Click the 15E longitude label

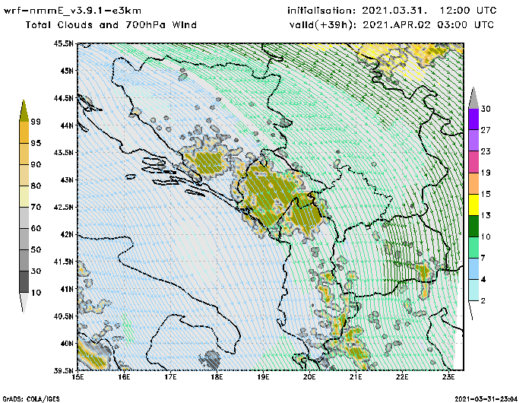point(78,377)
